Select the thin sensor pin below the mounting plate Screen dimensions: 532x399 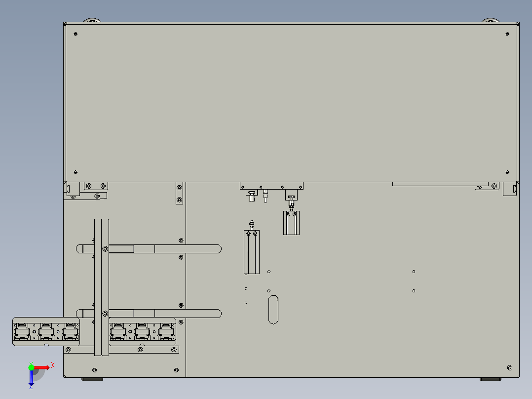tap(266, 196)
